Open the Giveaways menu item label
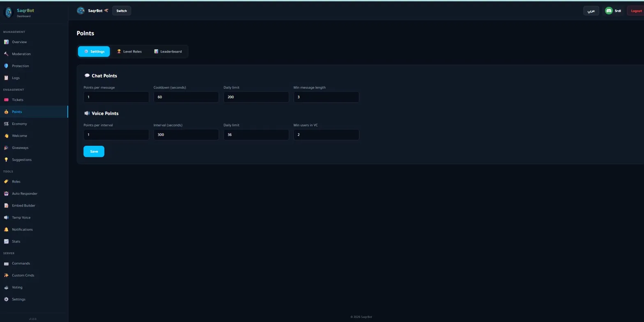Image resolution: width=644 pixels, height=322 pixels. [x=20, y=147]
